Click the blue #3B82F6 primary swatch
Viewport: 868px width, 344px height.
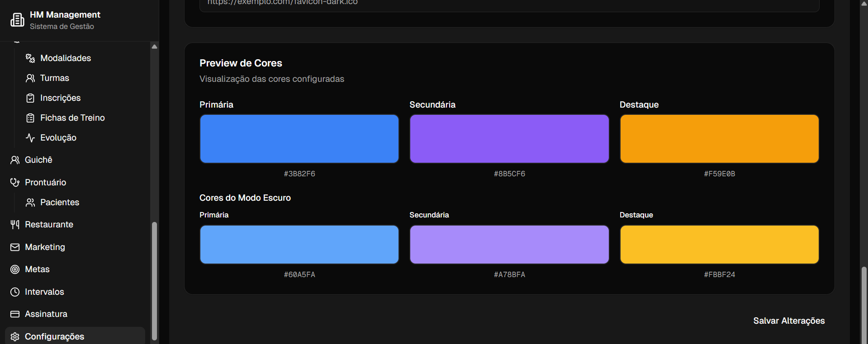click(x=299, y=139)
